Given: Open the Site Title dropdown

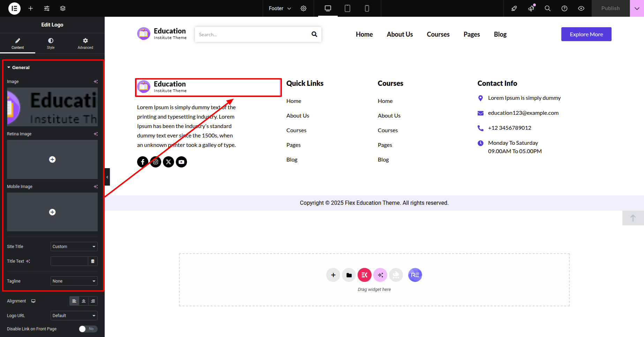Looking at the screenshot, I should pos(74,247).
